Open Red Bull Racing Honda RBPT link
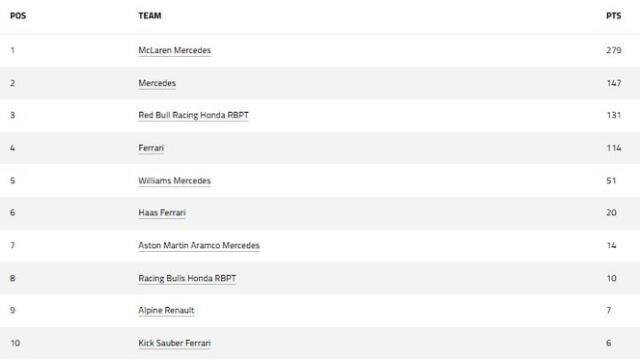This screenshot has height=361, width=640. 193,115
